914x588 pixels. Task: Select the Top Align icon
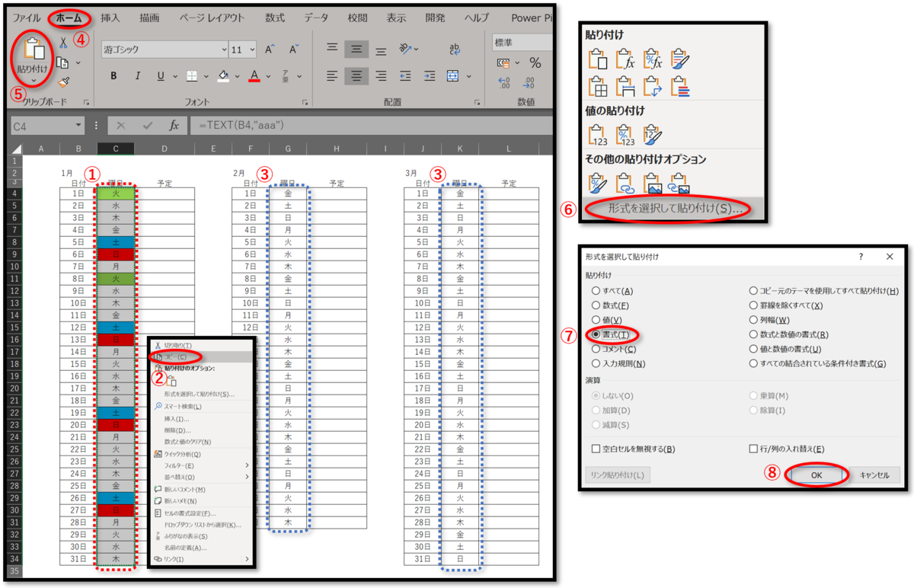pyautogui.click(x=332, y=49)
